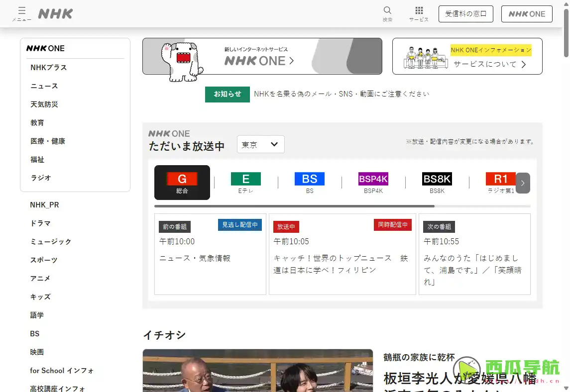
Task: Click the search (検索) icon
Action: (387, 13)
